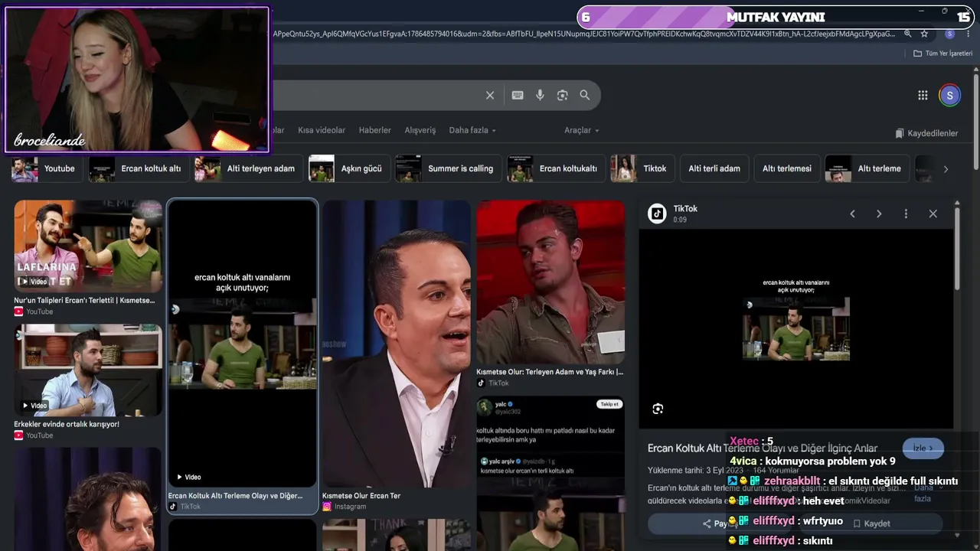Select the Tiktok suggestion chip
The width and height of the screenshot is (980, 551).
(x=642, y=168)
